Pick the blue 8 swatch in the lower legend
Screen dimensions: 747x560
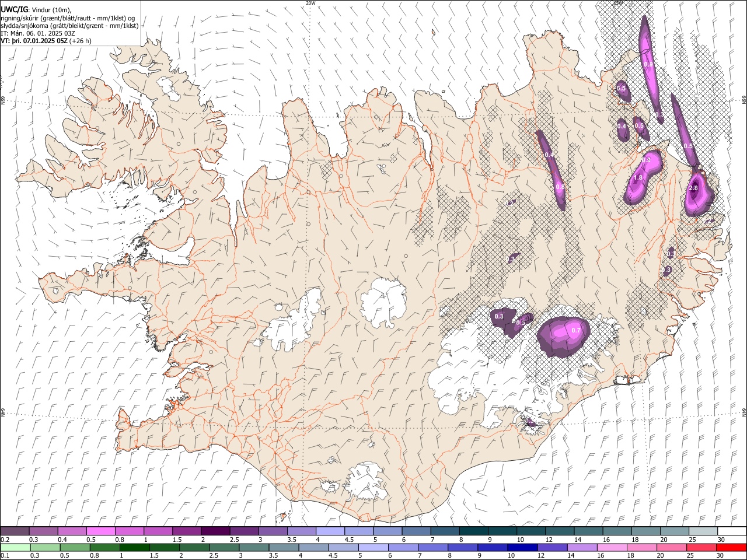[x=462, y=548]
